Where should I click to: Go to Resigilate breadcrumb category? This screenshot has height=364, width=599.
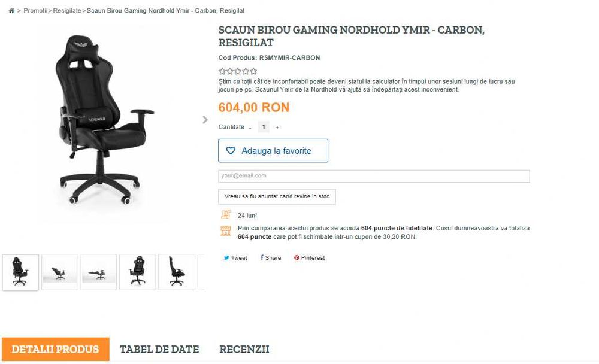click(67, 11)
